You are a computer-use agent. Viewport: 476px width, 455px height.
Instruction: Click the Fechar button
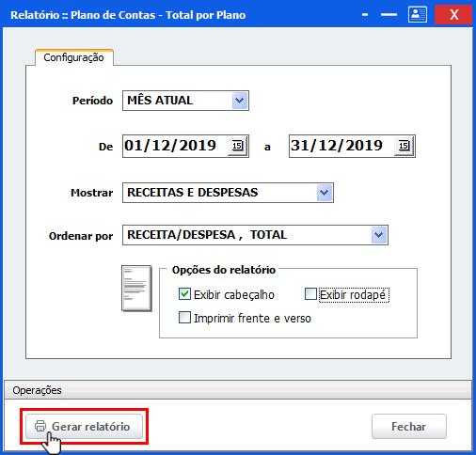pos(409,426)
